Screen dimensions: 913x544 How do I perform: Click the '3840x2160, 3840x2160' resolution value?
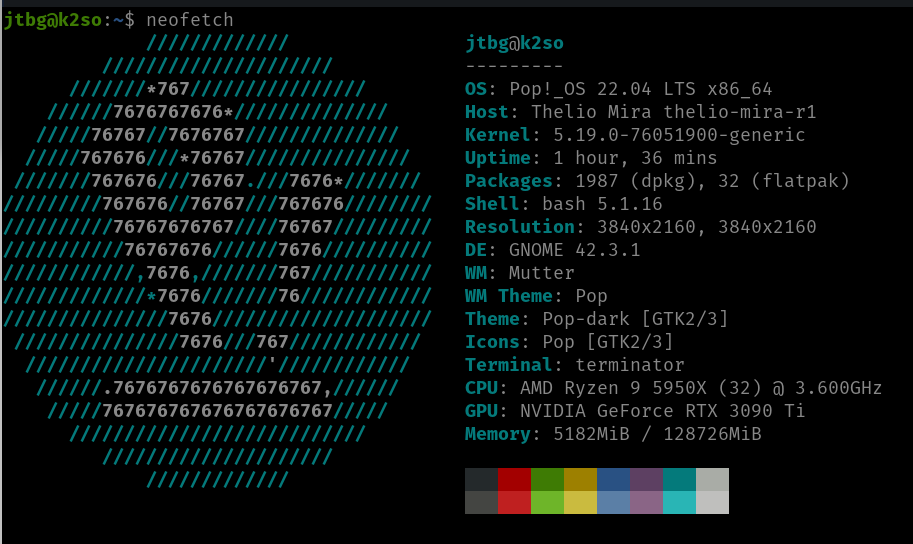click(707, 227)
